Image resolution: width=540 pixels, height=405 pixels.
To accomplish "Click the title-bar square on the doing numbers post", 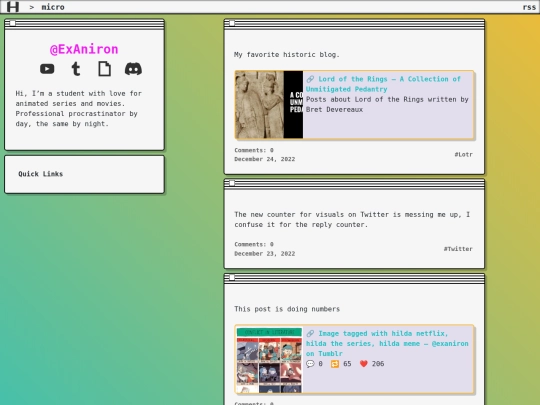I will coord(232,278).
